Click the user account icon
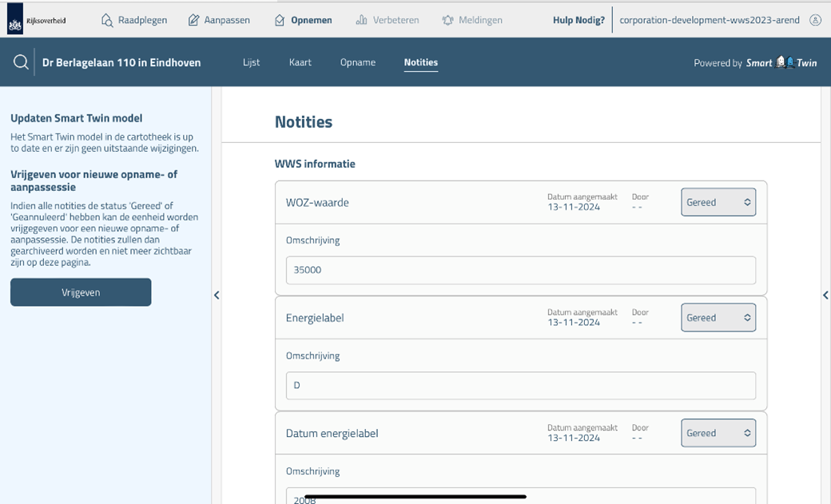The image size is (831, 504). pos(814,20)
